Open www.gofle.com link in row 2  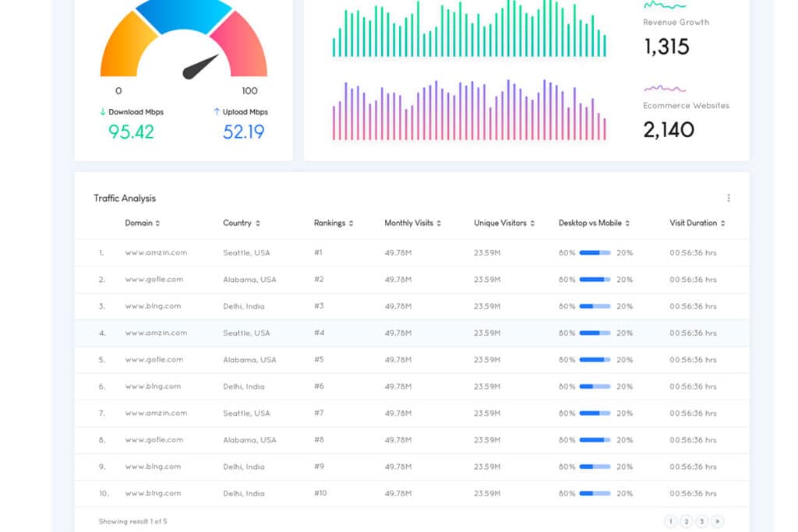(x=154, y=280)
